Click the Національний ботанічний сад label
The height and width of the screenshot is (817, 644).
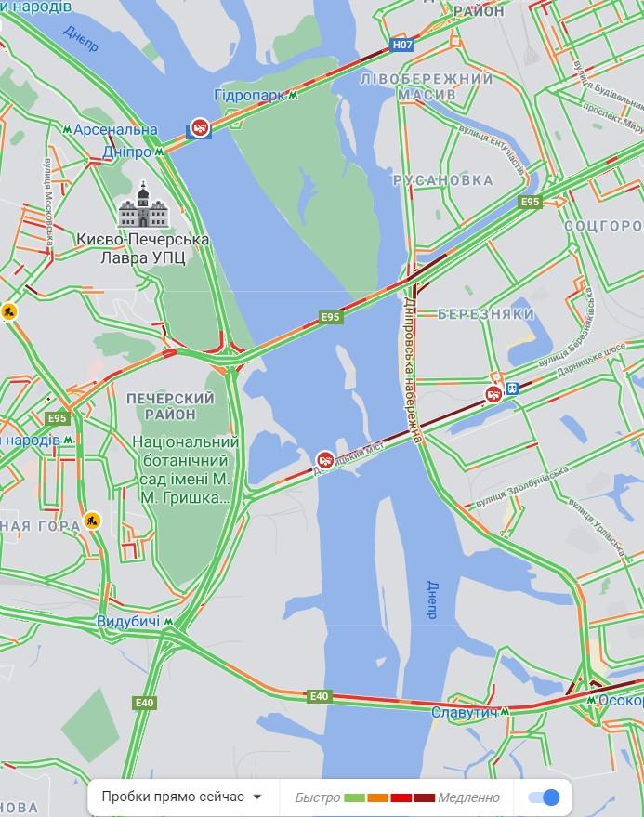[185, 469]
